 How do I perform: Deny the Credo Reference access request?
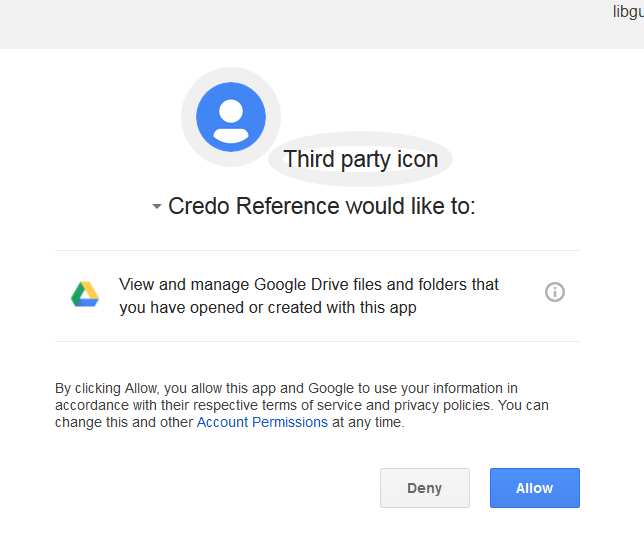click(425, 488)
